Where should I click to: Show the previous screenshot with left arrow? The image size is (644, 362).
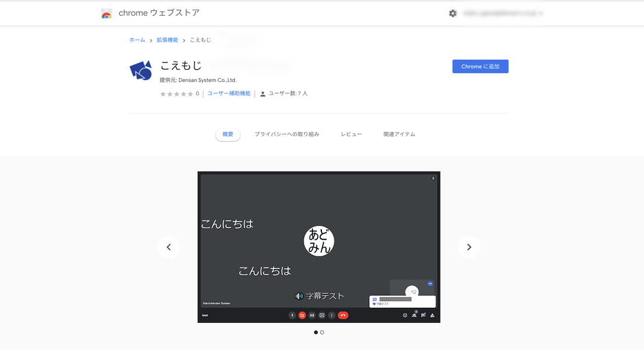[x=169, y=247]
